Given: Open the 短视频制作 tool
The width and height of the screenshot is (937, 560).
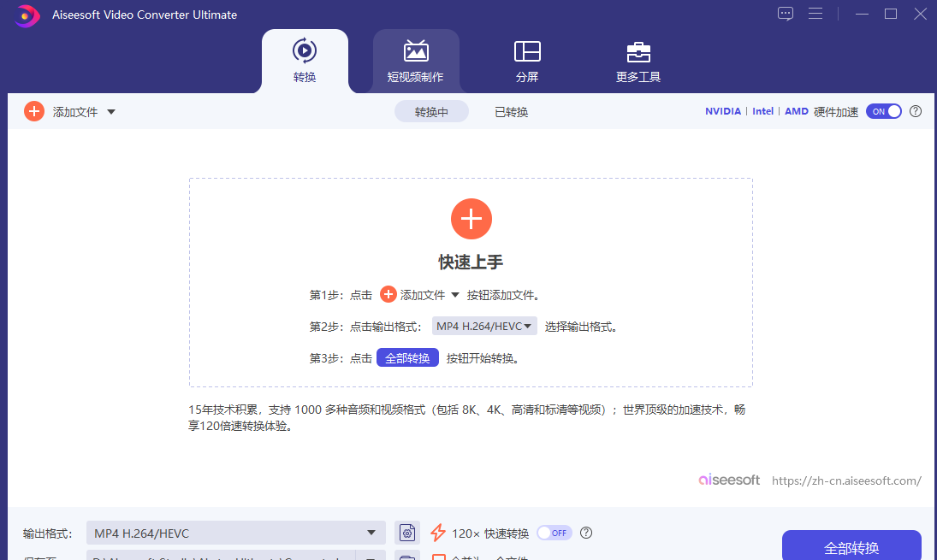Looking at the screenshot, I should (x=416, y=60).
